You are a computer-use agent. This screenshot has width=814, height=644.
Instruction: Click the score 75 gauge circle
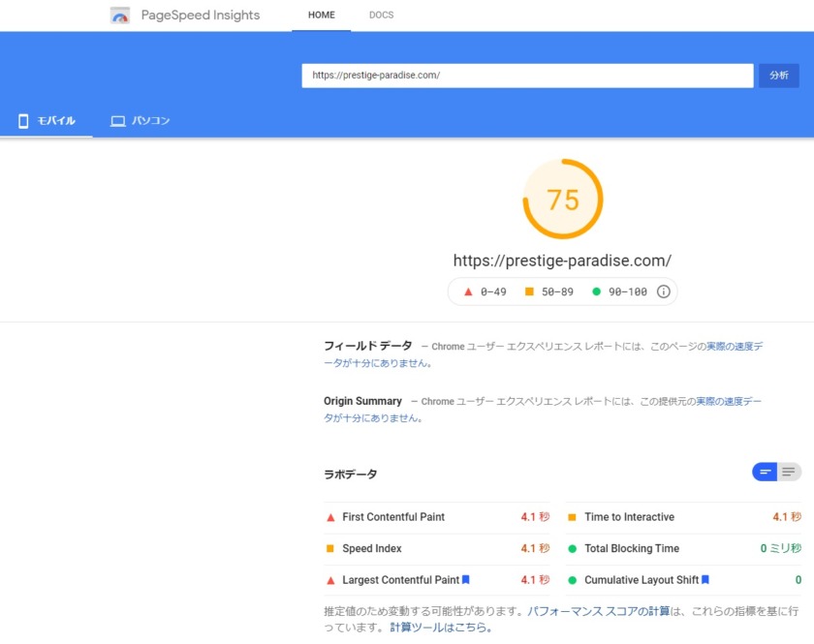(563, 199)
